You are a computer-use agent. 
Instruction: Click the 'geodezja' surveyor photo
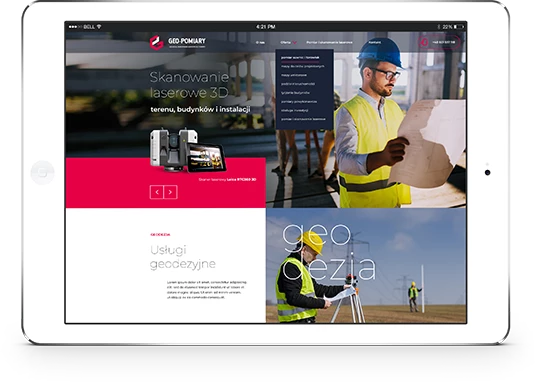[x=366, y=265]
